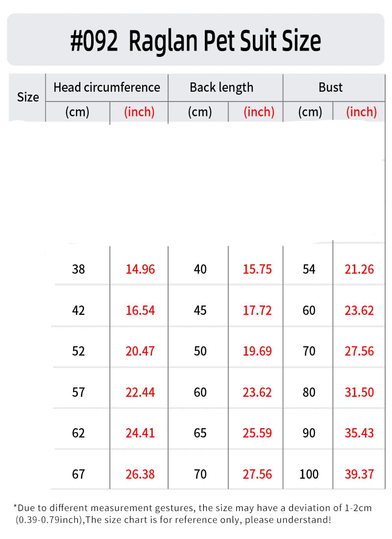Image resolution: width=392 pixels, height=539 pixels.
Task: Click the red '(inch)' subheader under Bust
Action: coord(361,112)
